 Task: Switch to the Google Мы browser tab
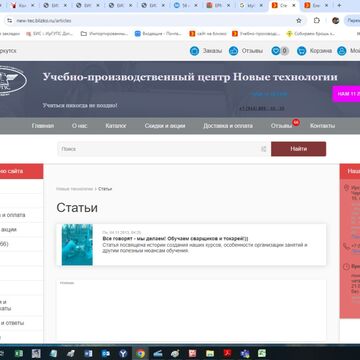[x=251, y=5]
